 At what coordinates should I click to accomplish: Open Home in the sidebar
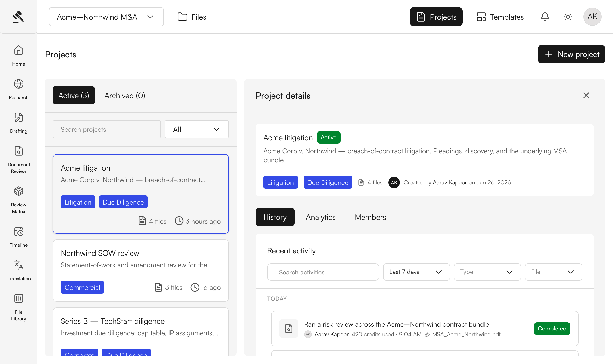[x=19, y=56]
